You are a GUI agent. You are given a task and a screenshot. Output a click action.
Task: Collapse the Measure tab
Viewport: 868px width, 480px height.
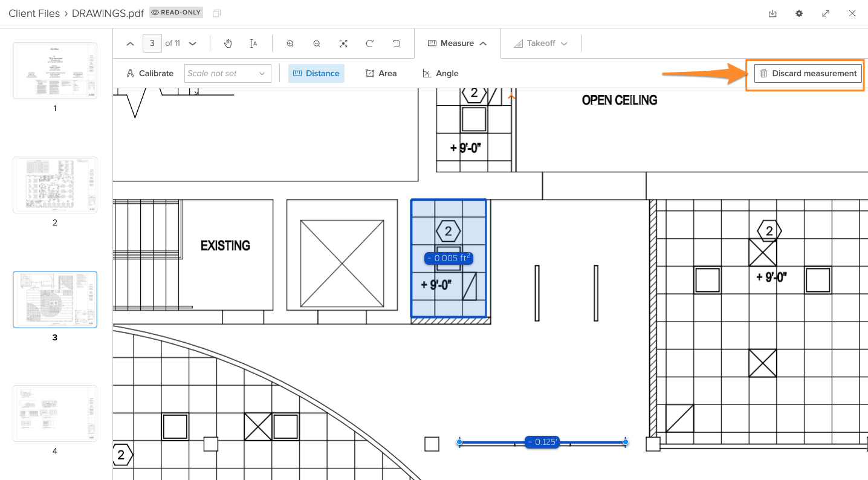tap(458, 44)
